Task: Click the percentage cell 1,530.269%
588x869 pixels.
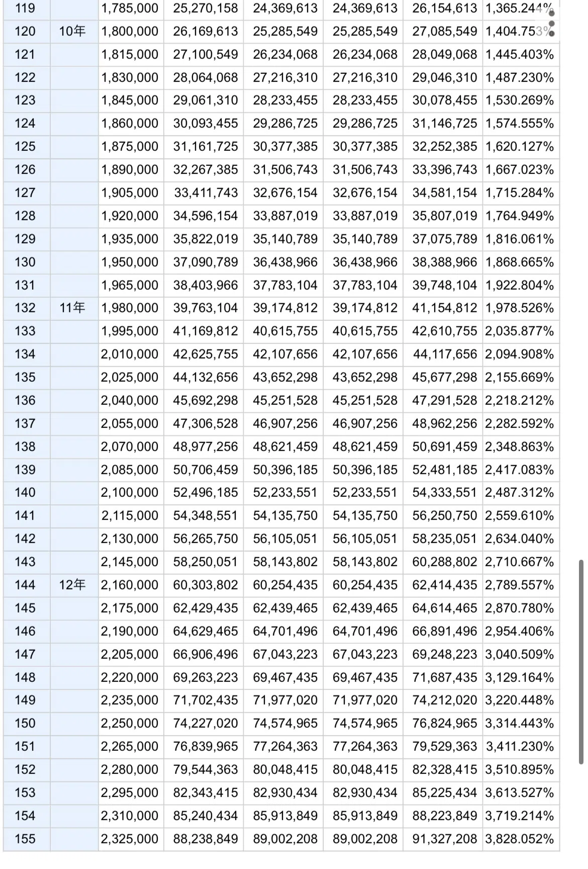Action: click(521, 100)
